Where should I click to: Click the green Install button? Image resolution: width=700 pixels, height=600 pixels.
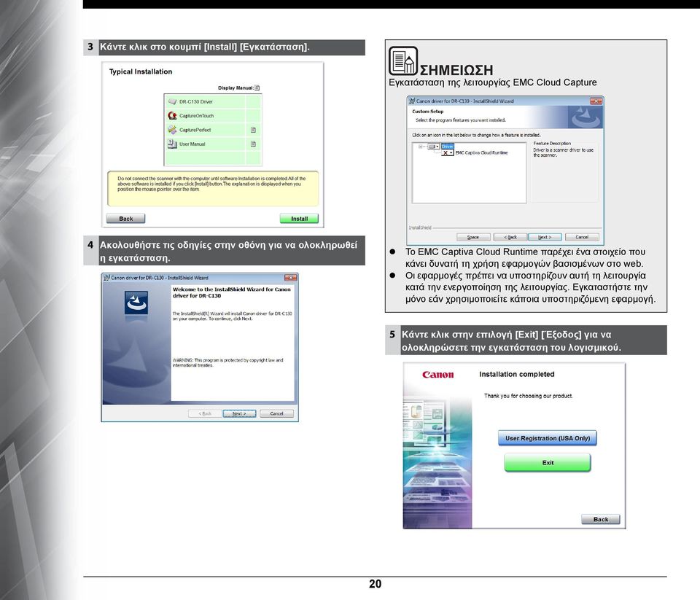pos(299,219)
